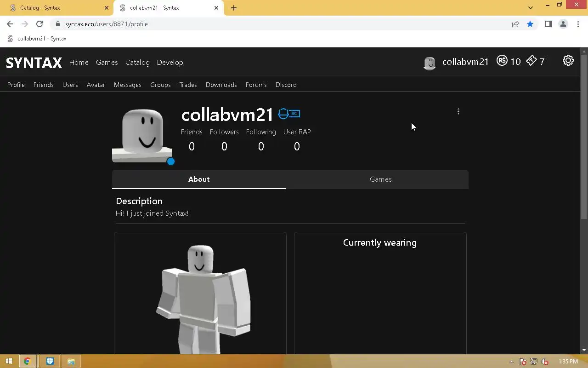Click the Following count on profile
This screenshot has height=368, width=588.
[x=261, y=146]
